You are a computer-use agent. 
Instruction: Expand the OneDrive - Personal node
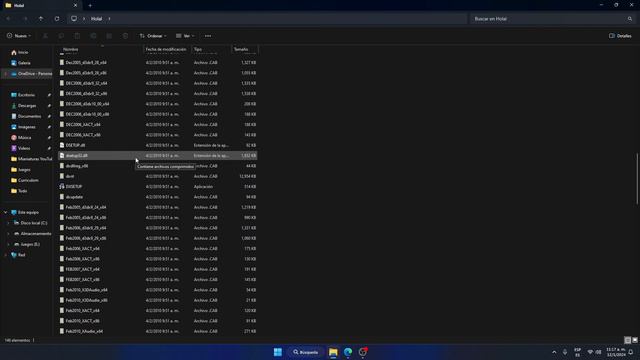[x=5, y=73]
